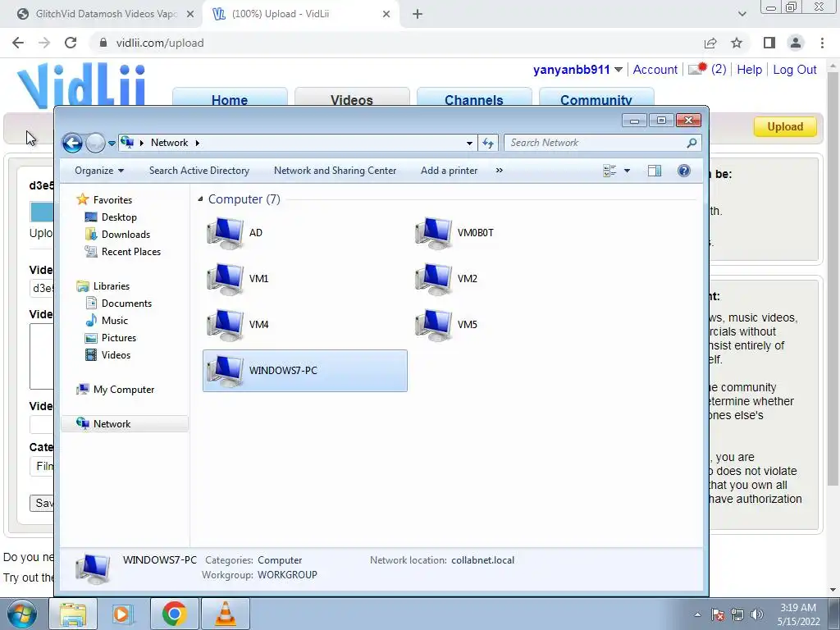Open recent pages dropdown arrow

point(112,144)
